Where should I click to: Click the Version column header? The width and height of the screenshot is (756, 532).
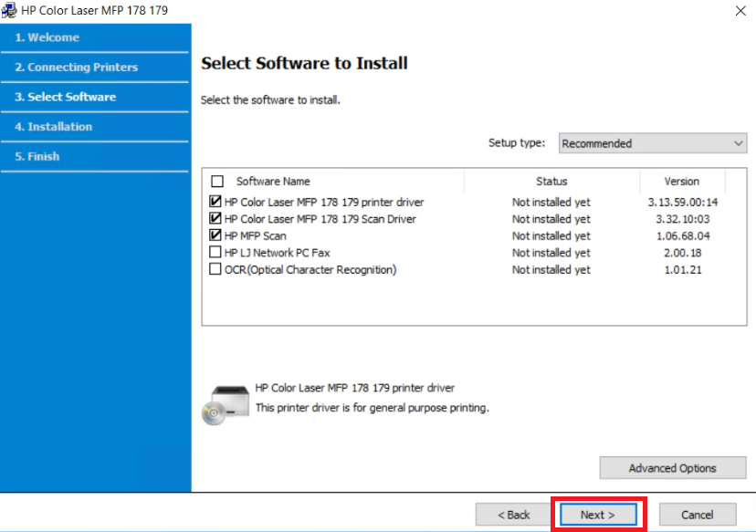(682, 182)
